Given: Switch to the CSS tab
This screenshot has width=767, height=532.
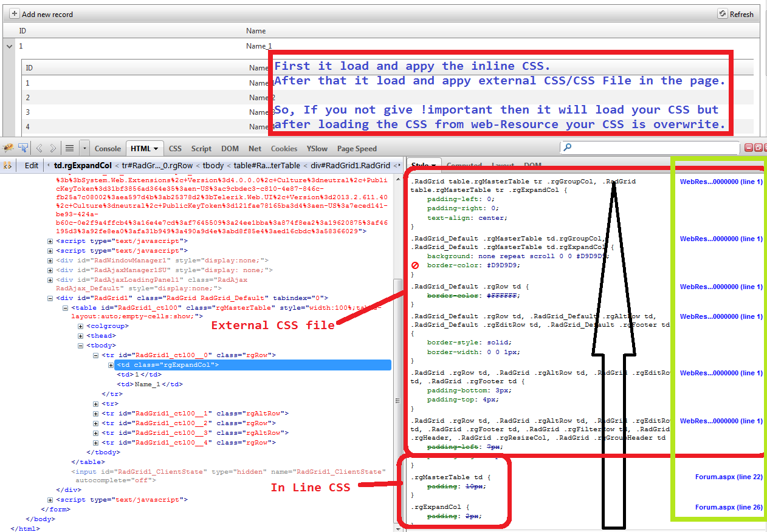Looking at the screenshot, I should pyautogui.click(x=175, y=148).
